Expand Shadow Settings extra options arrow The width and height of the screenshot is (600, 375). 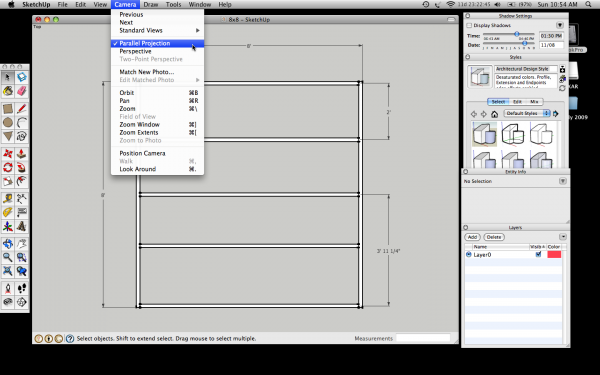(x=560, y=25)
